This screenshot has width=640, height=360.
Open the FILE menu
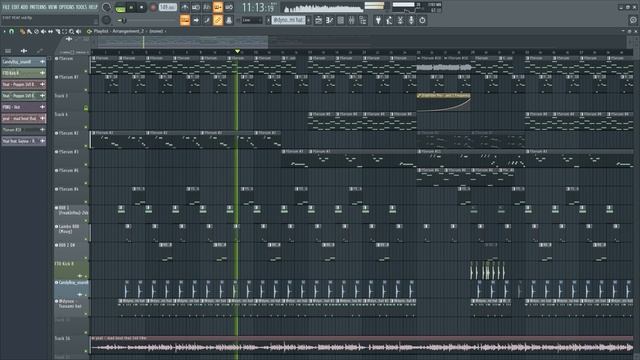point(6,7)
